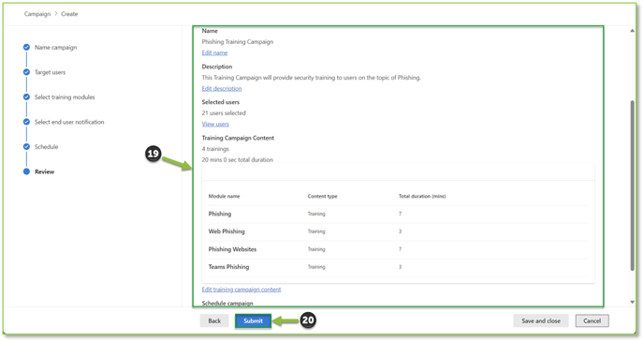Select the Phishing module row

(398, 215)
